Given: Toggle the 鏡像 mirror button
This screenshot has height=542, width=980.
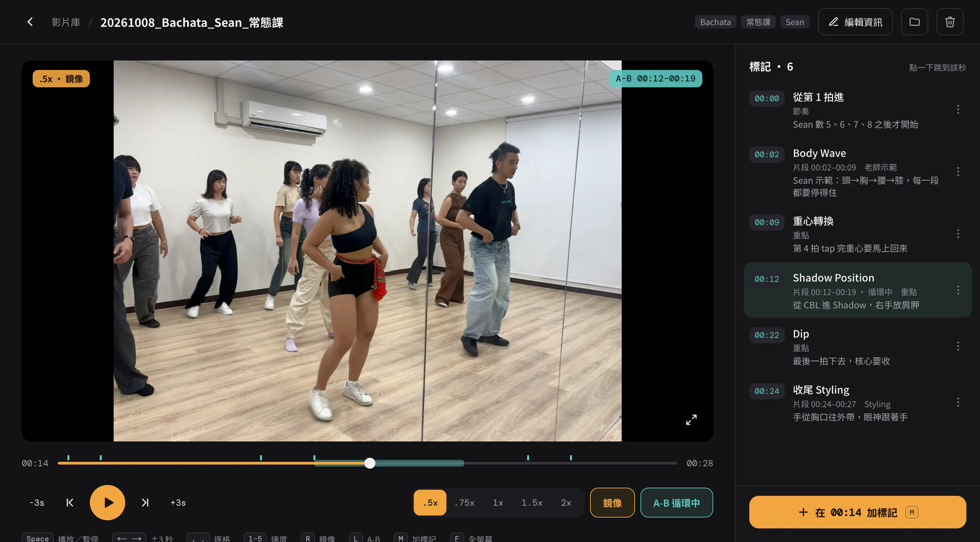Looking at the screenshot, I should [x=612, y=503].
